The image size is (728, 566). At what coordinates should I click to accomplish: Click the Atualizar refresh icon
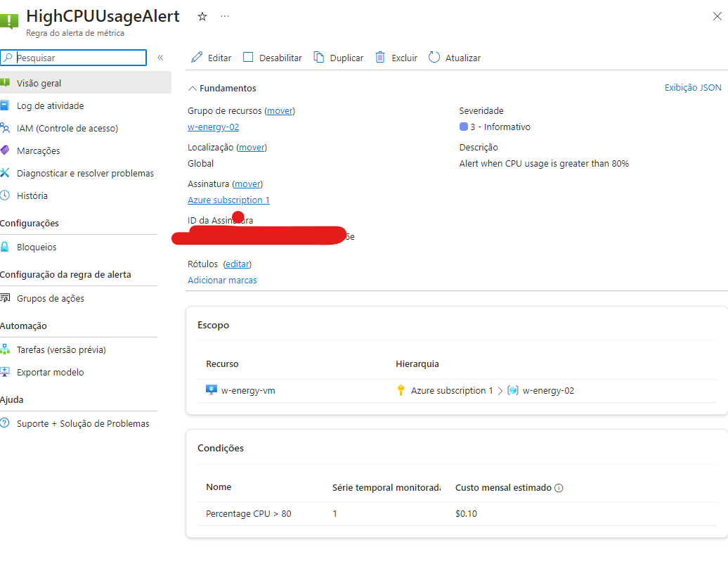click(434, 57)
